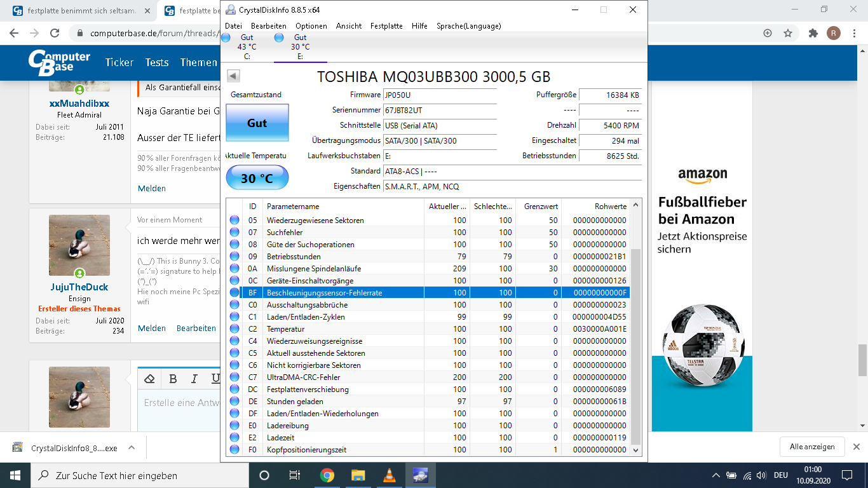This screenshot has height=488, width=868.
Task: Open Hilfe menu
Action: tap(419, 26)
